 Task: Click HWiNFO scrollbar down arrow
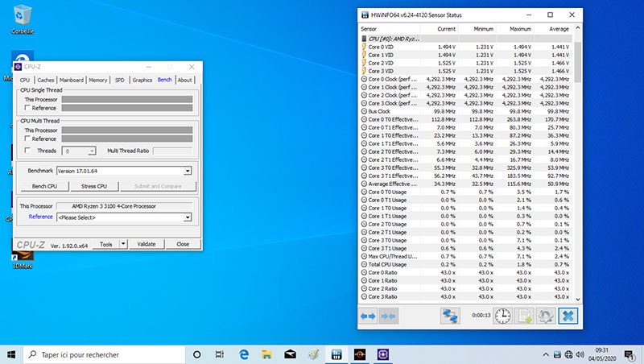[578, 300]
